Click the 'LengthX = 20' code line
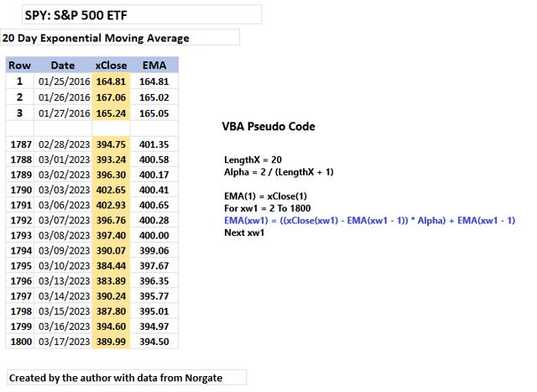 pos(253,159)
